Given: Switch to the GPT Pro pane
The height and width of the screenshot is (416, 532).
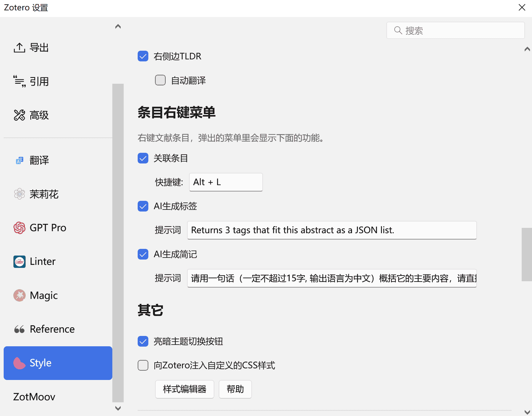Looking at the screenshot, I should pos(58,228).
